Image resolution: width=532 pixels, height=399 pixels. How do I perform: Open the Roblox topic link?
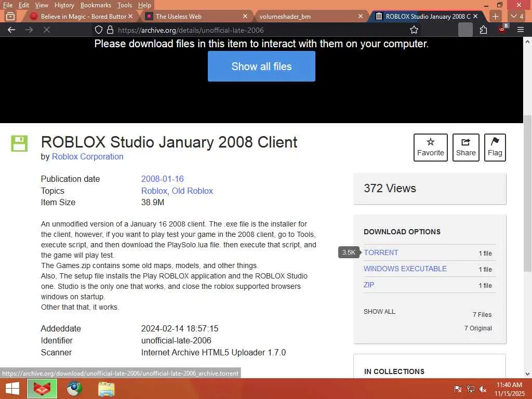pos(154,191)
